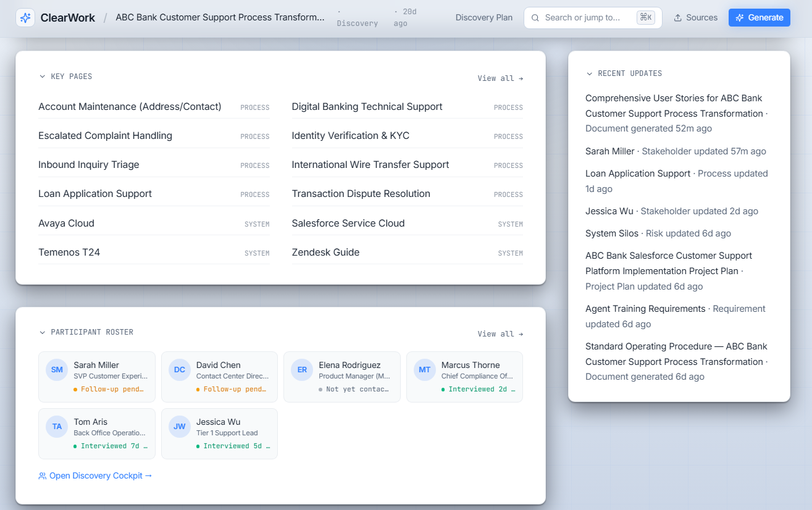Open Zendesk Guide system page
Screen dimensions: 812x510
(407, 253)
